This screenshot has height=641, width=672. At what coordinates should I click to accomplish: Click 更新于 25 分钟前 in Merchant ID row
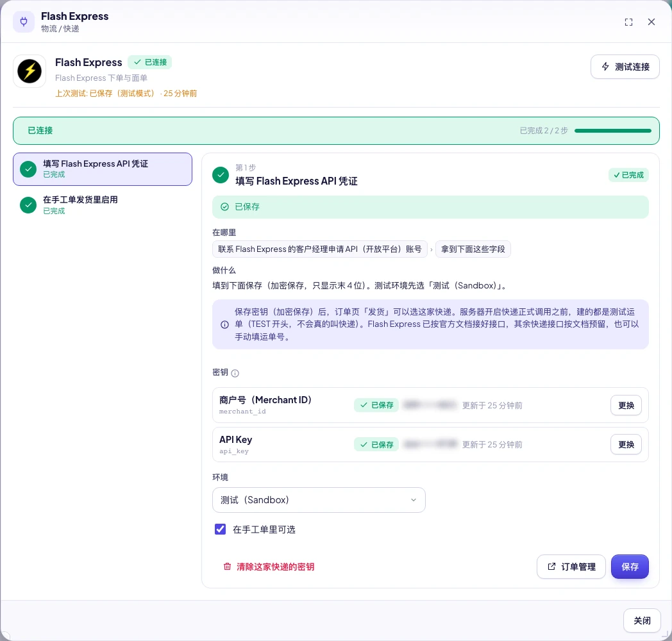tap(492, 405)
